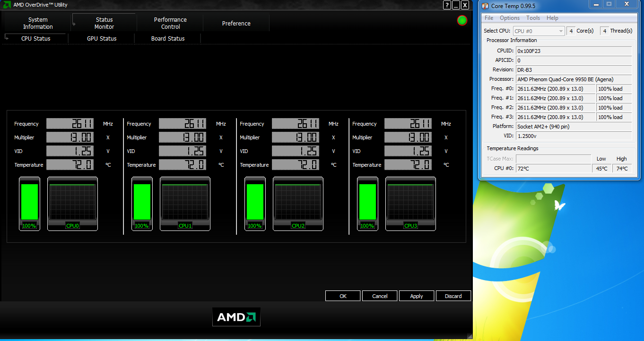Click the CPU3 green load bar

click(x=367, y=202)
